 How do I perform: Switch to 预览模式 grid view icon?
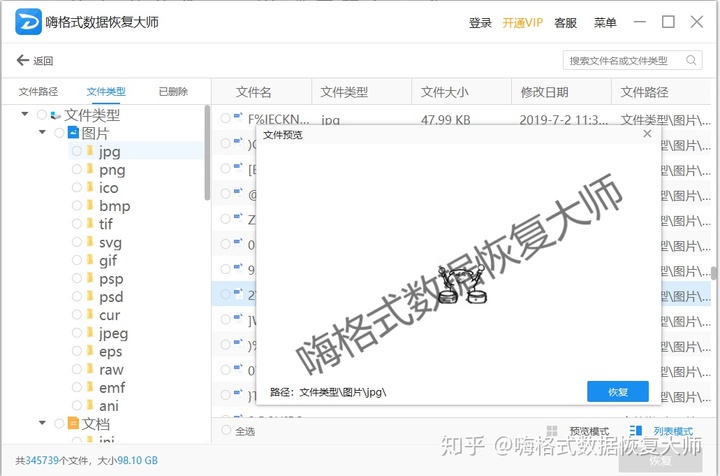(552, 431)
